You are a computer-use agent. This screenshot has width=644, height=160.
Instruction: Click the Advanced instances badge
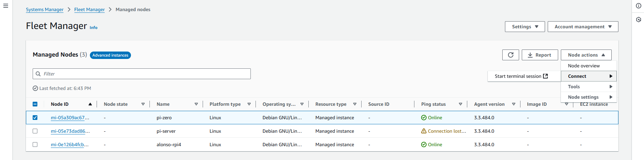point(110,55)
